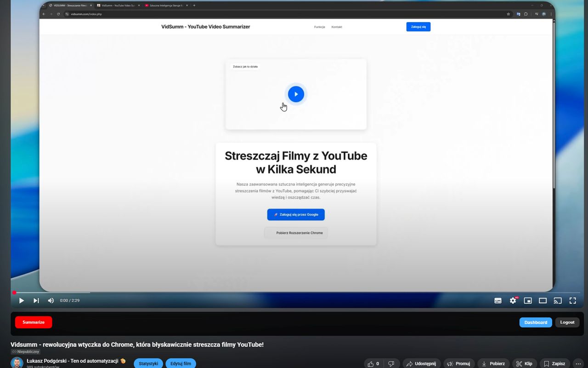588x368 pixels.
Task: Click the browser reload icon in video
Action: pos(58,14)
